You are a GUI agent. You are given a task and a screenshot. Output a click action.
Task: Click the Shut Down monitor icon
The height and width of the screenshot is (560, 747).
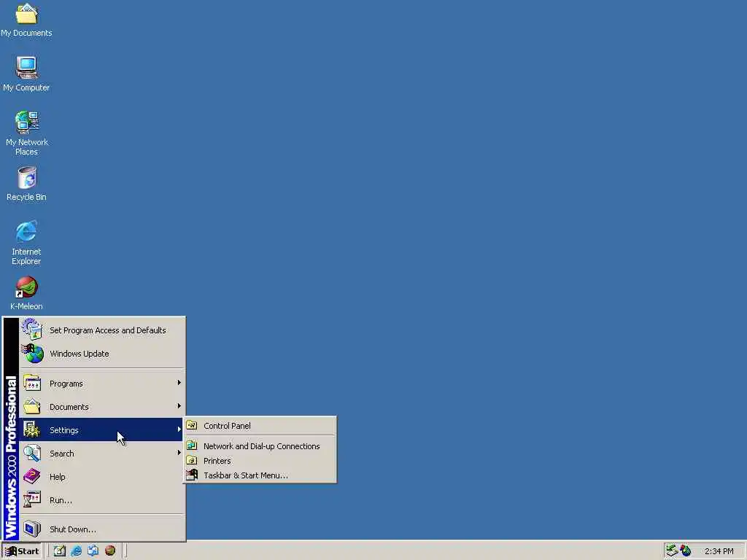[x=32, y=529]
